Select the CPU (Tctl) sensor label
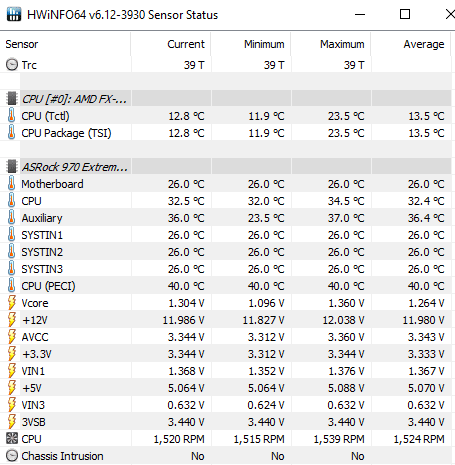Image resolution: width=455 pixels, height=465 pixels. 45,116
